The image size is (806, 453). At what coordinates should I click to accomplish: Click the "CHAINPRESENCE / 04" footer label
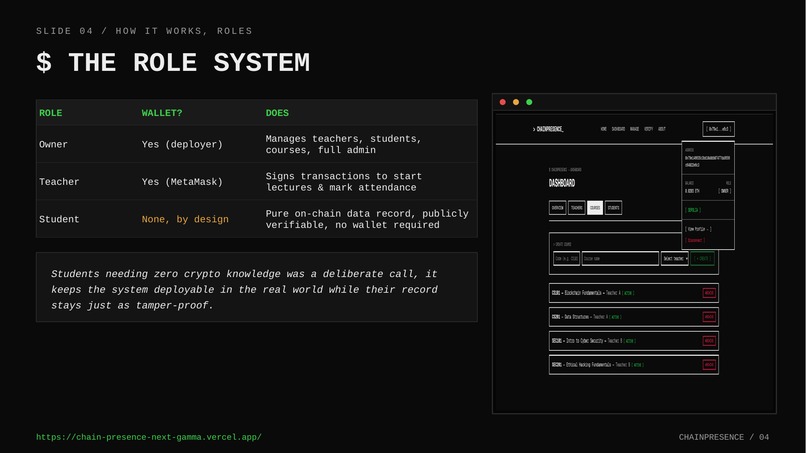(724, 437)
